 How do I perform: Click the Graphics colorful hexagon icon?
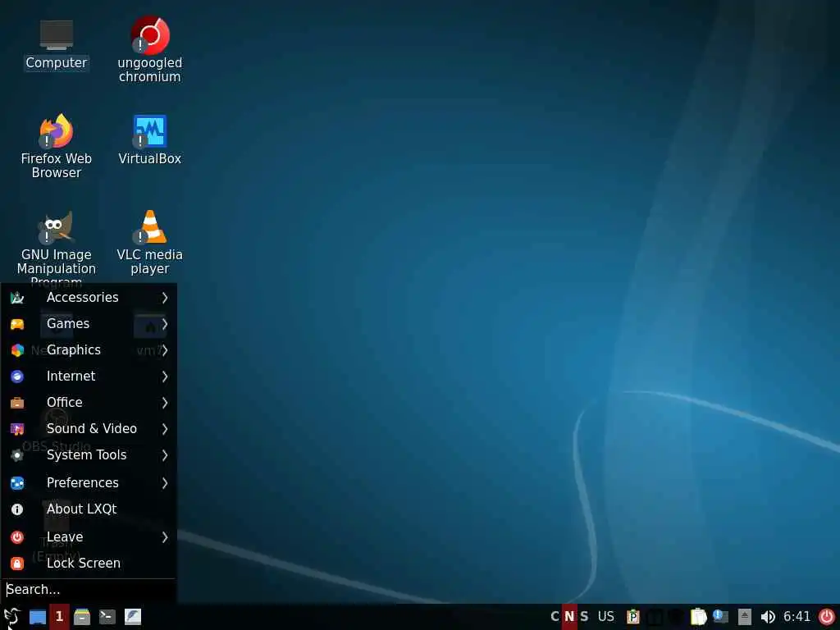[x=17, y=350]
